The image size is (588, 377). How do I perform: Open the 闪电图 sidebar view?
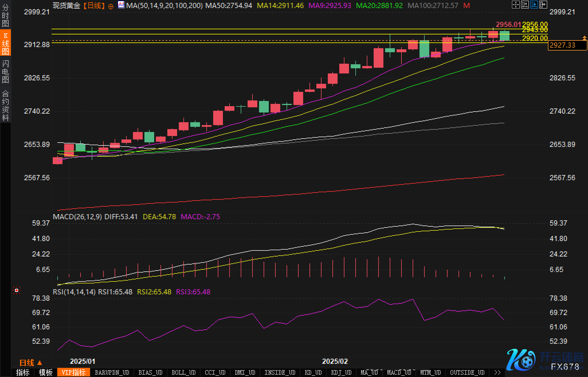pos(5,71)
